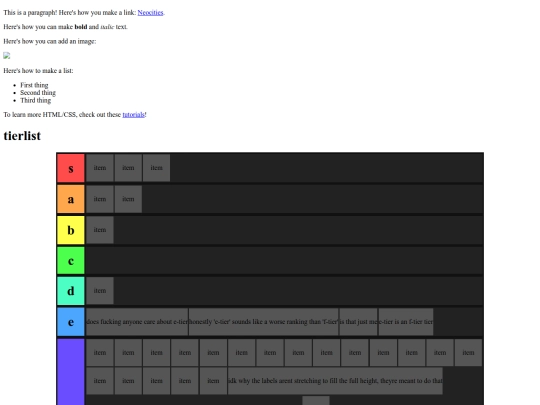
Task: Select the yellow 'b' tier label
Action: [x=71, y=230]
